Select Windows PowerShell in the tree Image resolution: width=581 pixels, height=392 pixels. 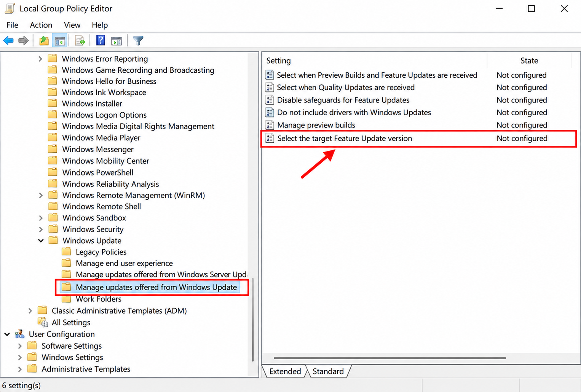98,172
